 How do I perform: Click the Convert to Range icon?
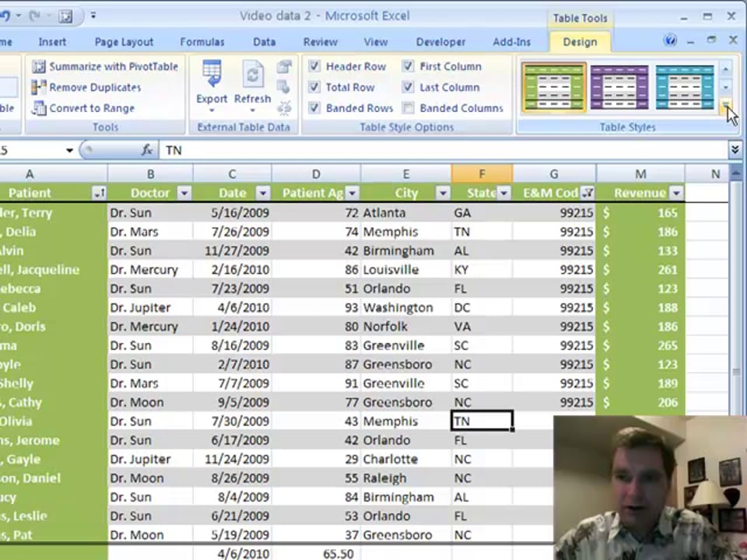(x=39, y=108)
